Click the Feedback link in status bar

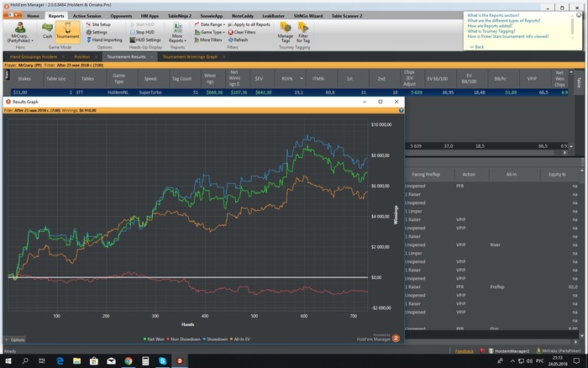(464, 351)
